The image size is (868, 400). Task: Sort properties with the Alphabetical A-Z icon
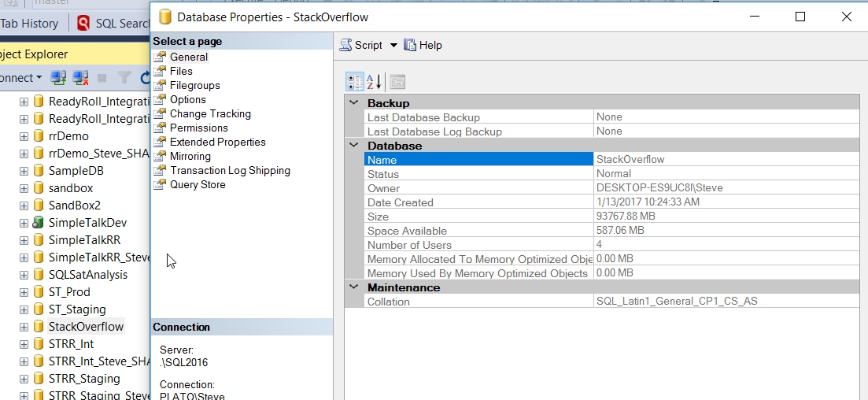[375, 82]
